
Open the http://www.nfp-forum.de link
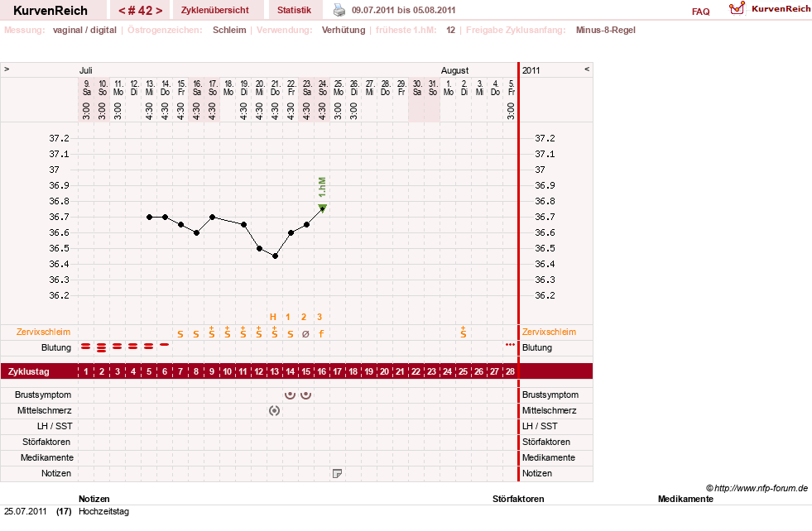point(761,488)
